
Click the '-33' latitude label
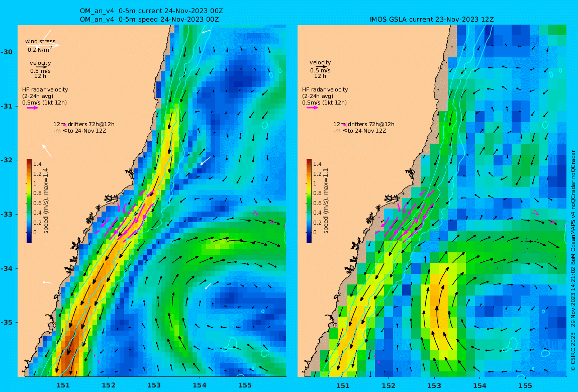coord(7,214)
